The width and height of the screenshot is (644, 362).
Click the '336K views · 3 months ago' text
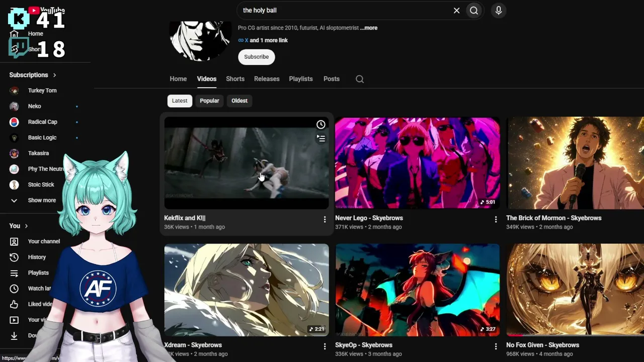[x=368, y=354]
